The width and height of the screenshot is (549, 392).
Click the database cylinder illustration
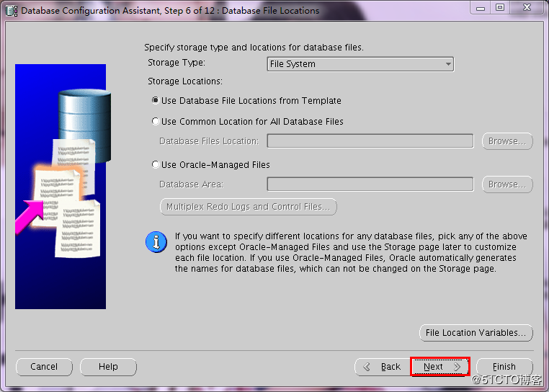coord(85,125)
